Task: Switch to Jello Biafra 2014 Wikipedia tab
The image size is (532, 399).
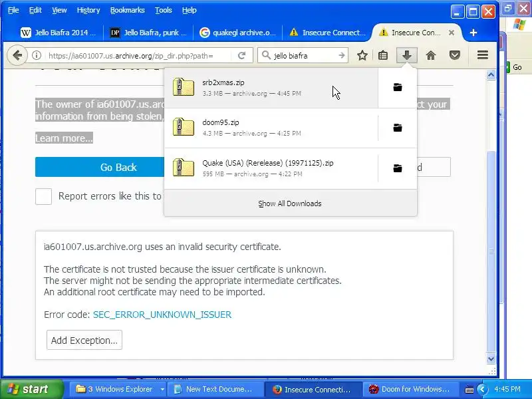Action: (x=59, y=33)
